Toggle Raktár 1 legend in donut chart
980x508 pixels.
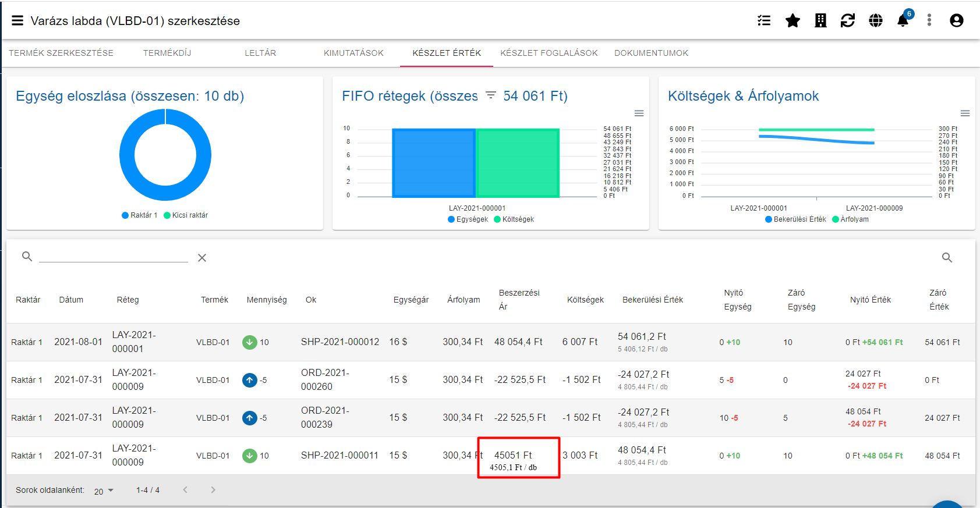[140, 215]
